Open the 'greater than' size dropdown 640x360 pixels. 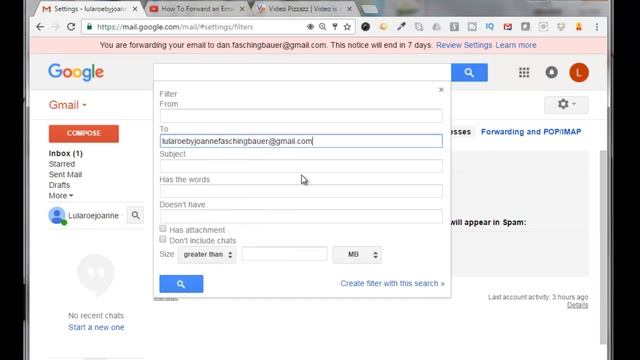tap(207, 255)
